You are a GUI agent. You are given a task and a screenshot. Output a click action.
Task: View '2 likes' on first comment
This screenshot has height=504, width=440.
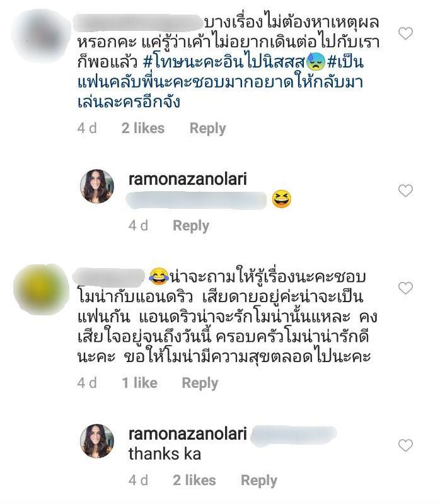pyautogui.click(x=143, y=128)
